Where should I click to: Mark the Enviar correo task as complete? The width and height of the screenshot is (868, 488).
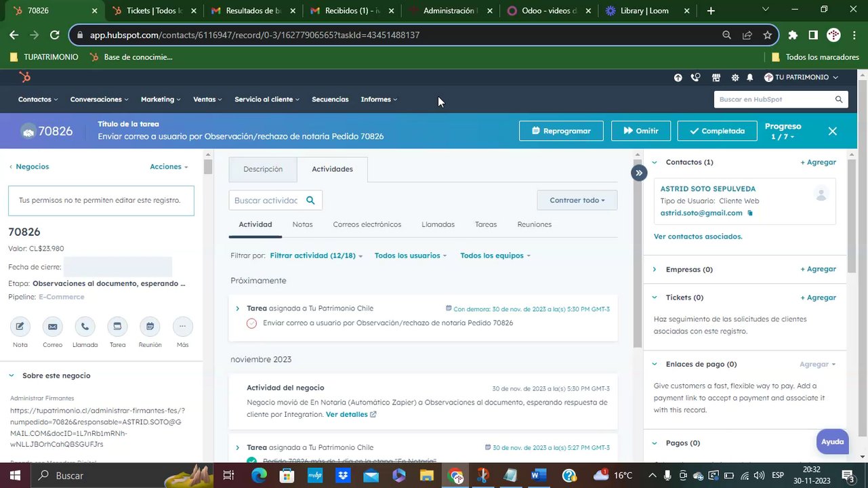pos(251,323)
